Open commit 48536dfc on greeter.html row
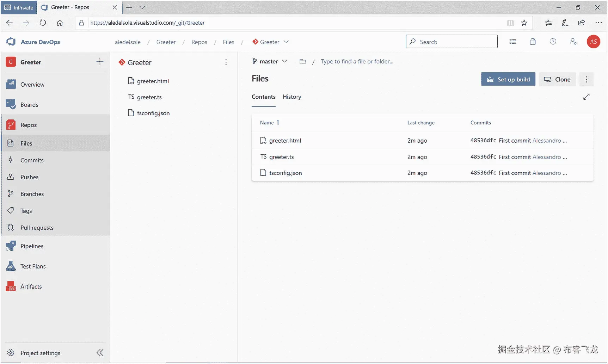The height and width of the screenshot is (364, 608). click(483, 141)
